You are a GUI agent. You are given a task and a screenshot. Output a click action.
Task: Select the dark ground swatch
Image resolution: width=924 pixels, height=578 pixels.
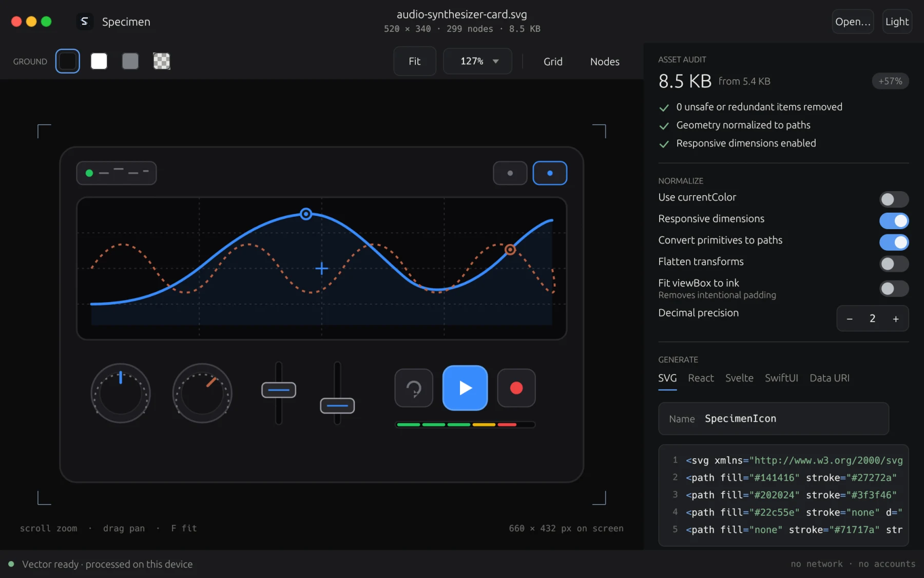pyautogui.click(x=68, y=61)
